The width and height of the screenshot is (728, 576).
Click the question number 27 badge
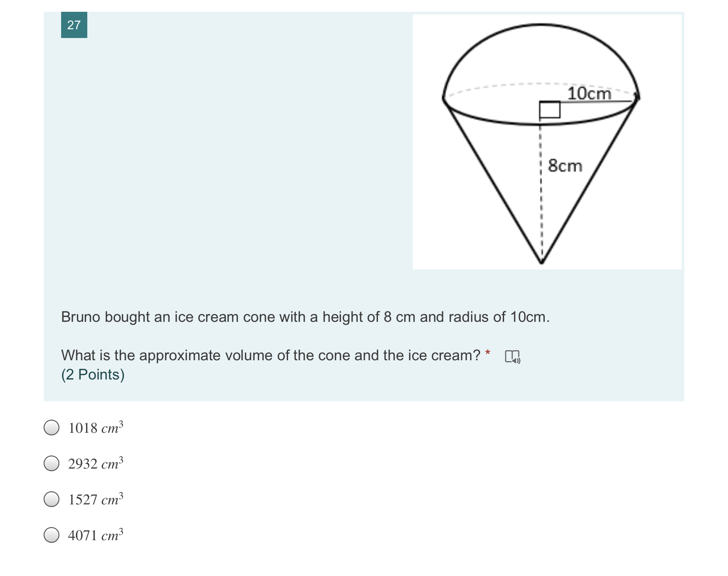click(74, 25)
